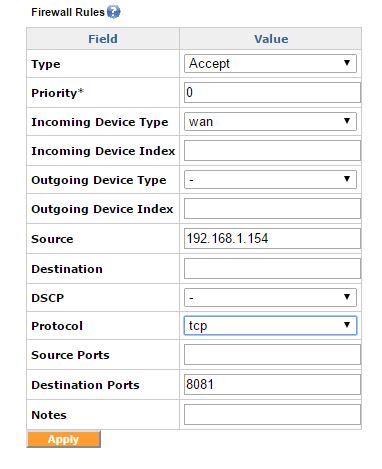Expand the Outgoing Device Type dropdown
The width and height of the screenshot is (382, 469).
coord(270,180)
